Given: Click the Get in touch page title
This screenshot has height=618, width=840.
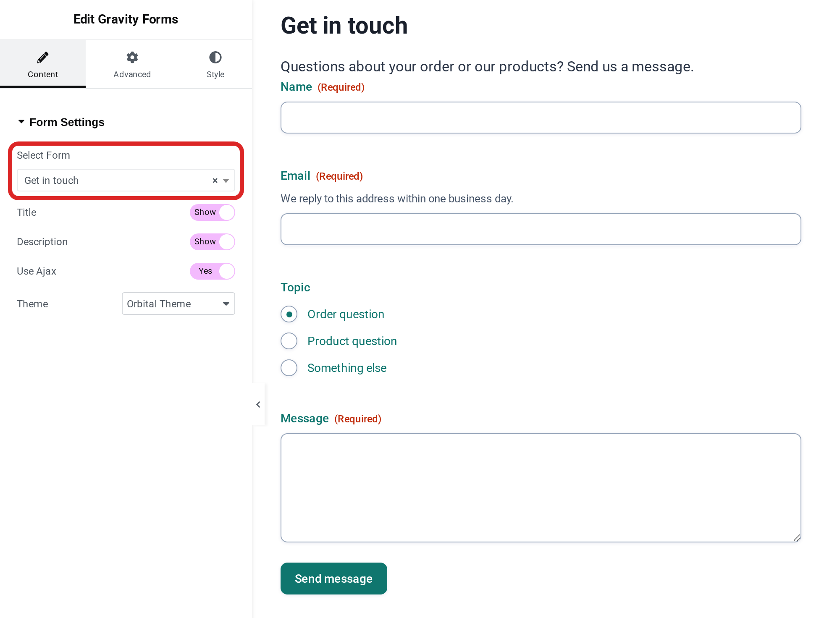Looking at the screenshot, I should (344, 26).
